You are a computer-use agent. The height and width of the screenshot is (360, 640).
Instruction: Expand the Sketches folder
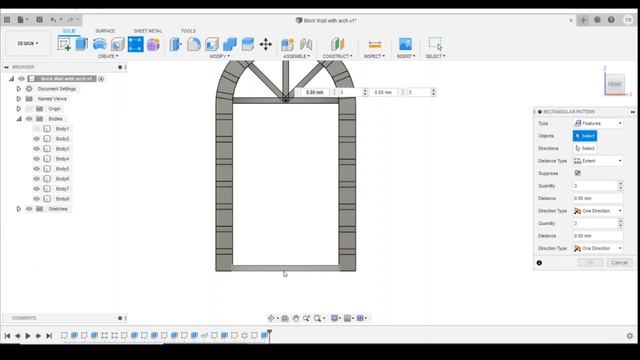18,209
